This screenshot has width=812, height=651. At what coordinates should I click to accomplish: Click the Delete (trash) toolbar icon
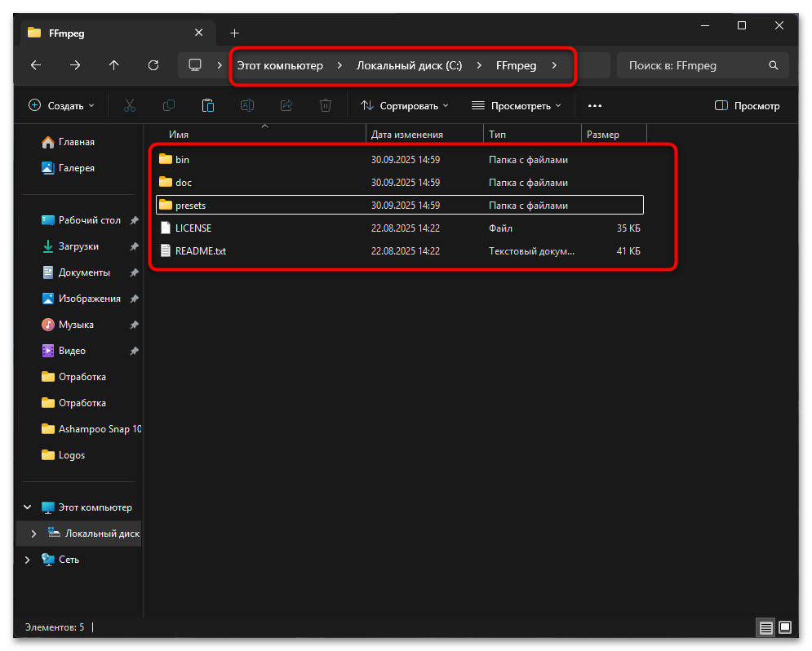click(325, 105)
